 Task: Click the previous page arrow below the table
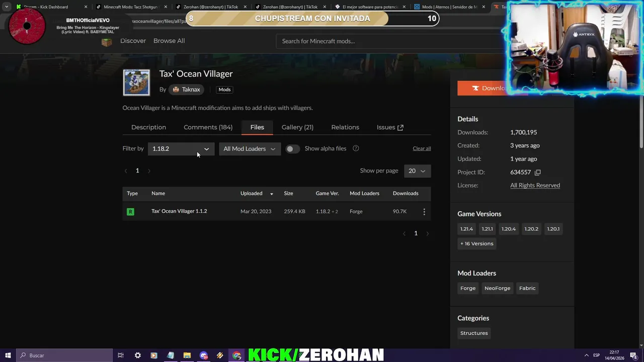(x=404, y=233)
